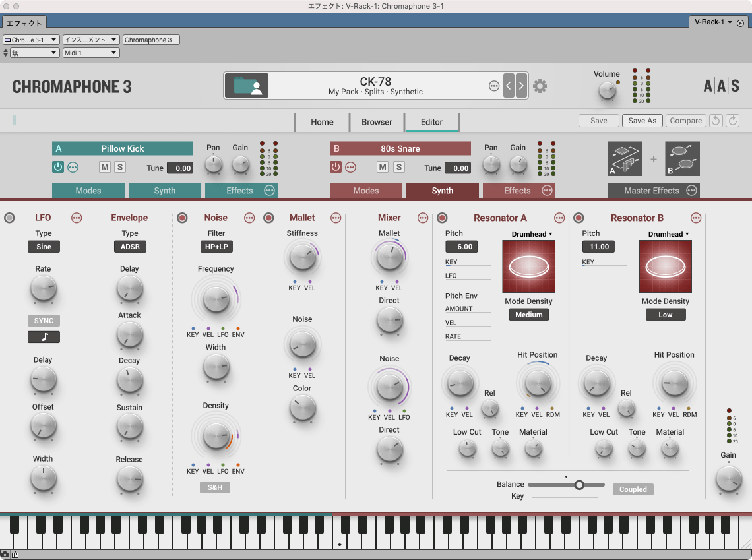This screenshot has height=560, width=752.
Task: Switch to the Browser tab
Action: point(377,122)
